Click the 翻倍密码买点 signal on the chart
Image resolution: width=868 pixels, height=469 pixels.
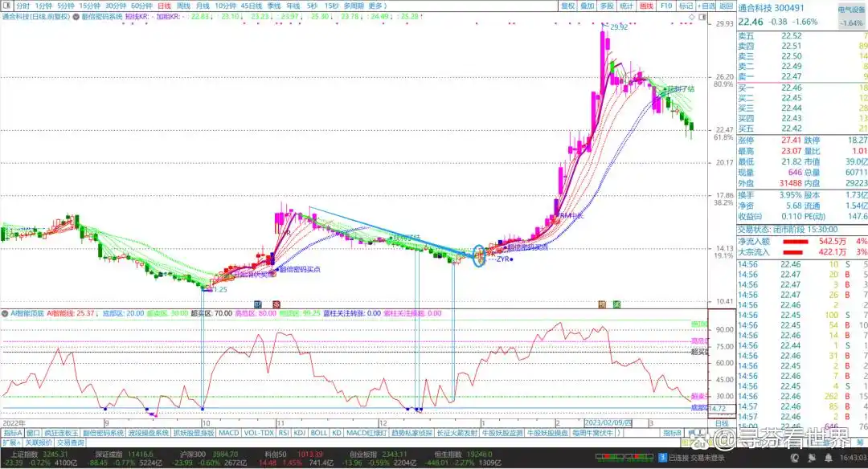pyautogui.click(x=297, y=270)
